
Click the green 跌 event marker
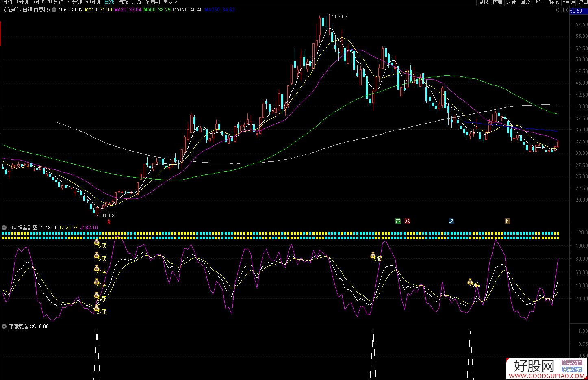click(398, 221)
